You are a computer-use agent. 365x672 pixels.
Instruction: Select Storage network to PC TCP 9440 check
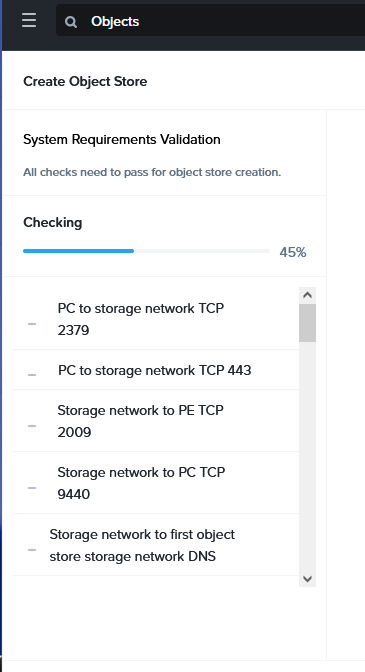coord(156,483)
